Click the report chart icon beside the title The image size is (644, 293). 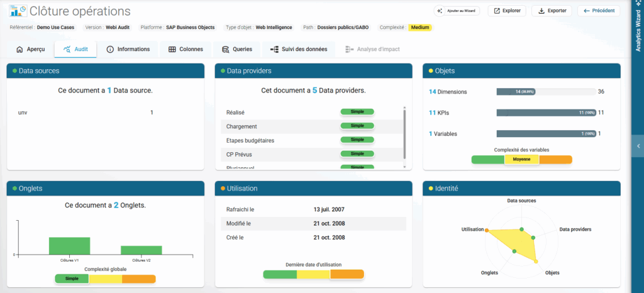(x=18, y=11)
